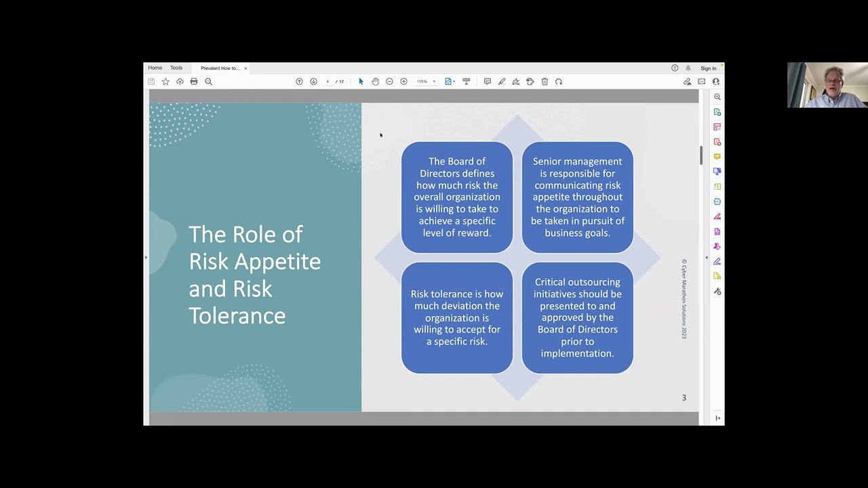Click the stamp tool icon
The height and width of the screenshot is (488, 868).
coord(530,81)
